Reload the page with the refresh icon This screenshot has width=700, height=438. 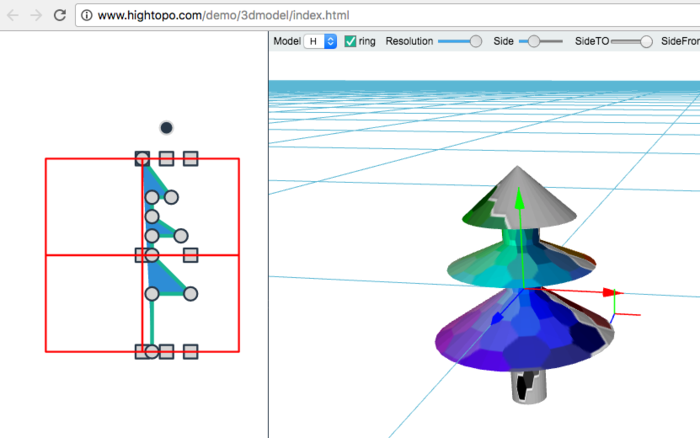(60, 15)
